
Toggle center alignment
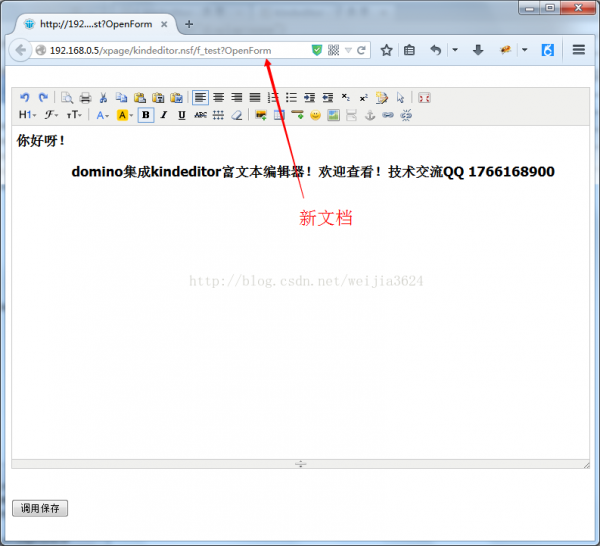218,98
